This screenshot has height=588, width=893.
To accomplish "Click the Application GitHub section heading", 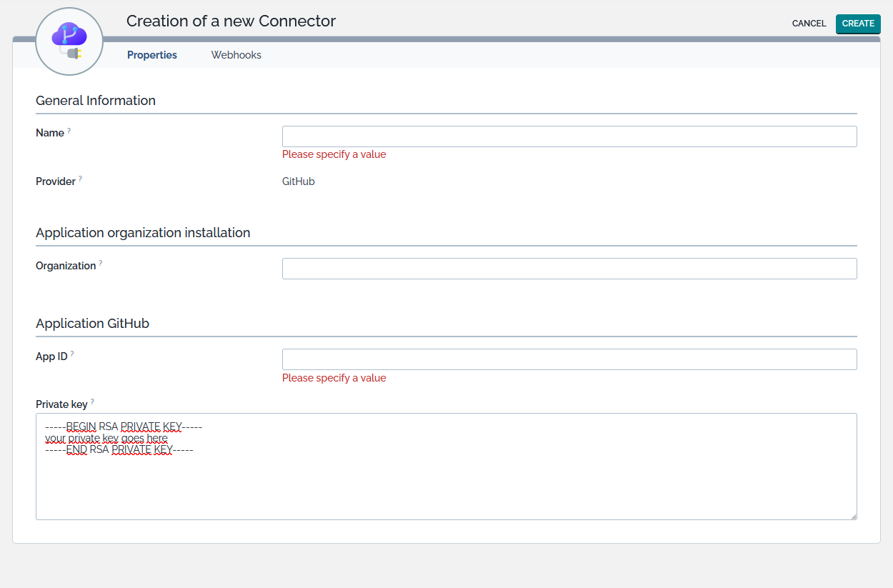I will [x=92, y=324].
